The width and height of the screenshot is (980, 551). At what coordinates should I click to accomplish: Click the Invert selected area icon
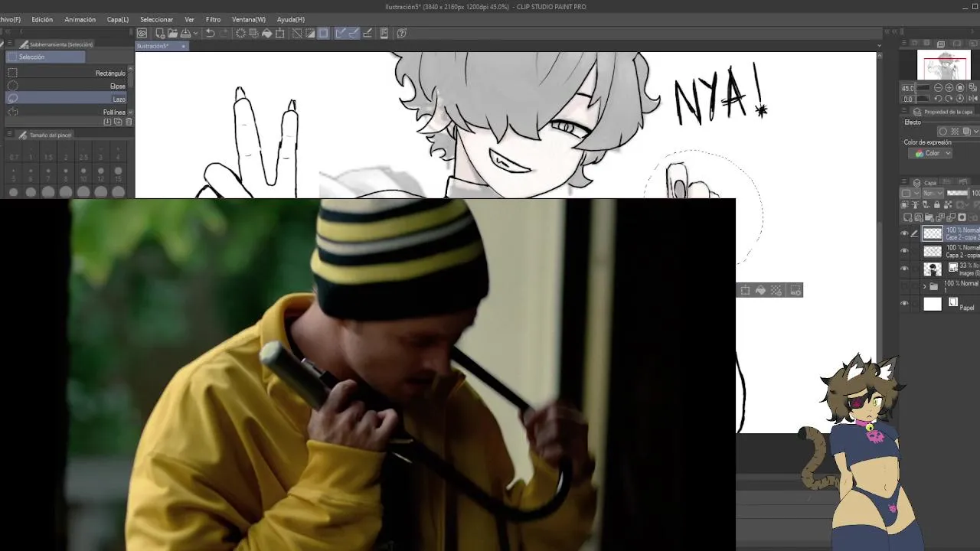coord(309,33)
